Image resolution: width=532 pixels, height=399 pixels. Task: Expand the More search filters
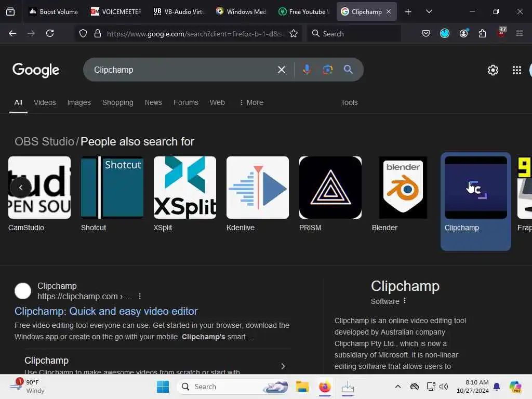pos(251,102)
